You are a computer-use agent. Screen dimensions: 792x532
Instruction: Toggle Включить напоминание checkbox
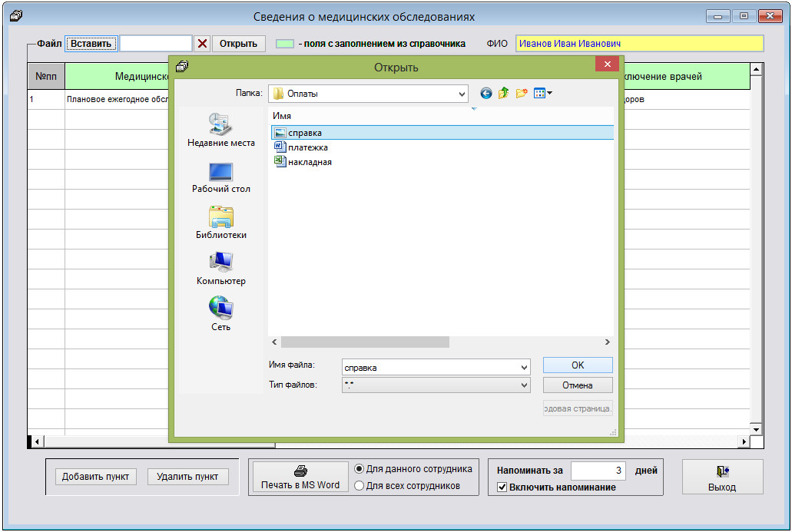[502, 487]
